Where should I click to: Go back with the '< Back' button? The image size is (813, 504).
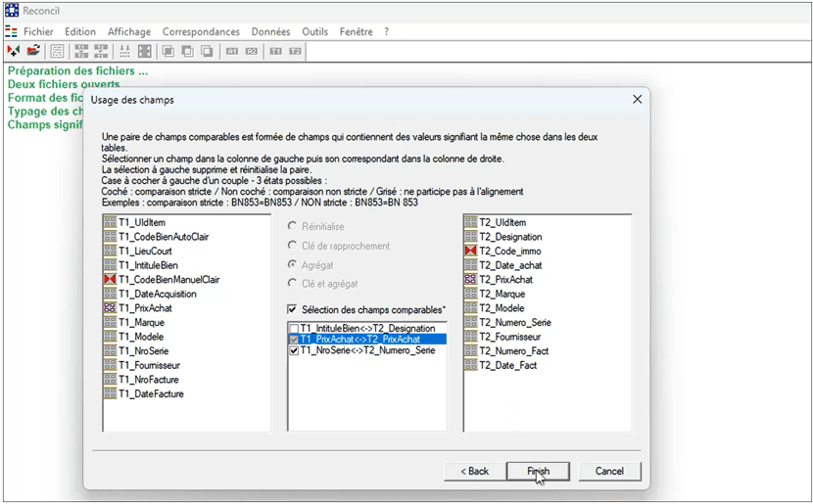[x=475, y=471]
